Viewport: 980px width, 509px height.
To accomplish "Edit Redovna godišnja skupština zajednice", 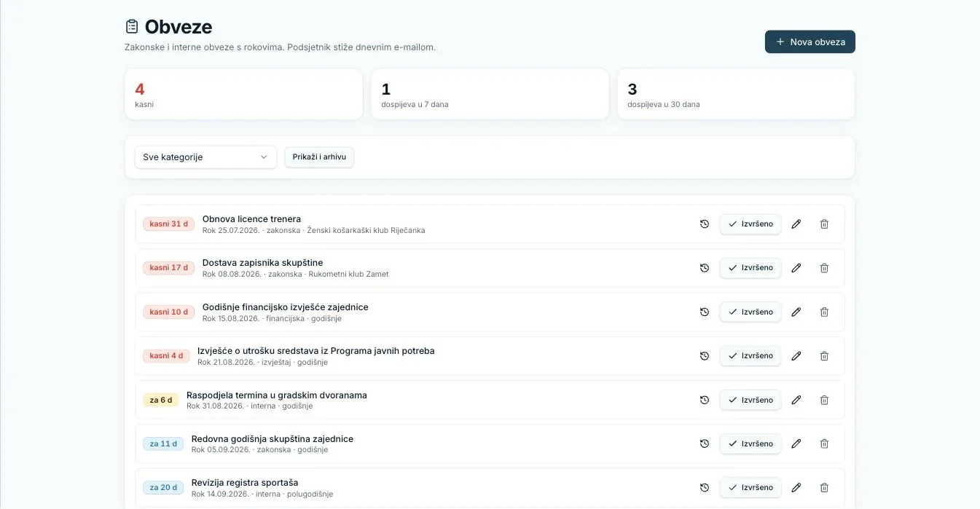I will click(x=796, y=443).
